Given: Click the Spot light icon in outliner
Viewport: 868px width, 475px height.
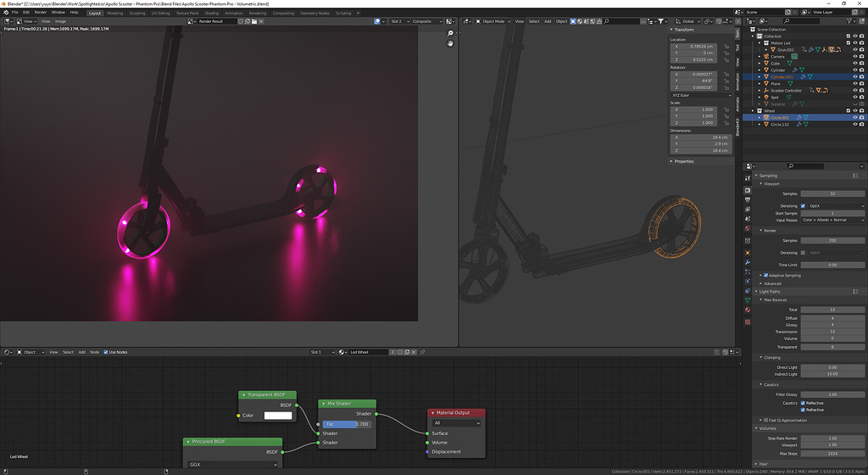Looking at the screenshot, I should click(x=766, y=98).
